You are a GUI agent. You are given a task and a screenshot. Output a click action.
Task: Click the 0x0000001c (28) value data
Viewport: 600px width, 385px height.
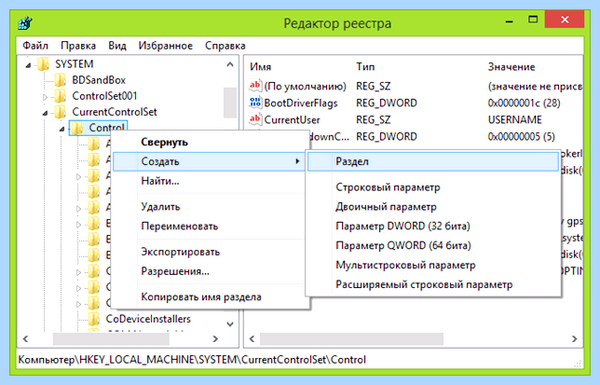point(524,103)
